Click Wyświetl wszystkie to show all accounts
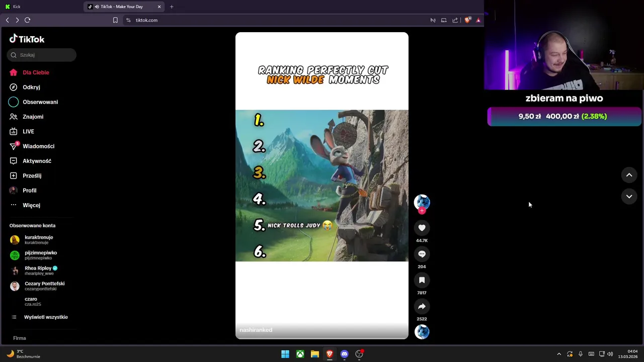The width and height of the screenshot is (644, 362). (x=46, y=317)
